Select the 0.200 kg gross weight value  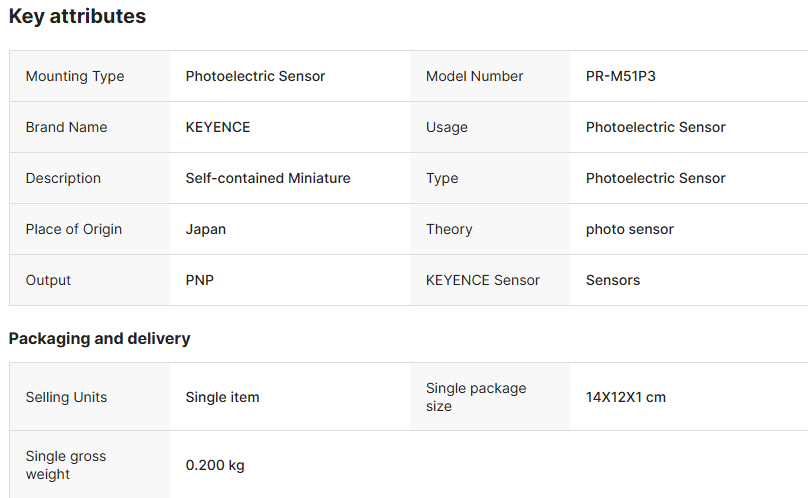coord(215,465)
